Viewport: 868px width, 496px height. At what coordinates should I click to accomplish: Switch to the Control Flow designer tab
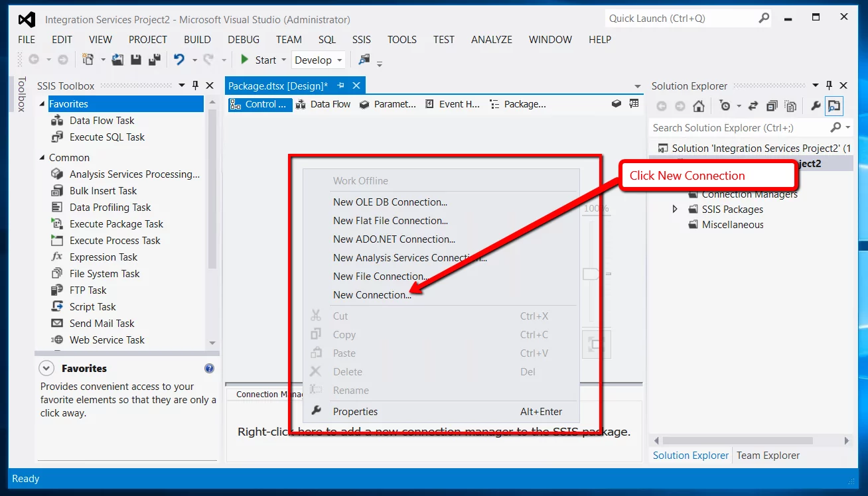(259, 104)
